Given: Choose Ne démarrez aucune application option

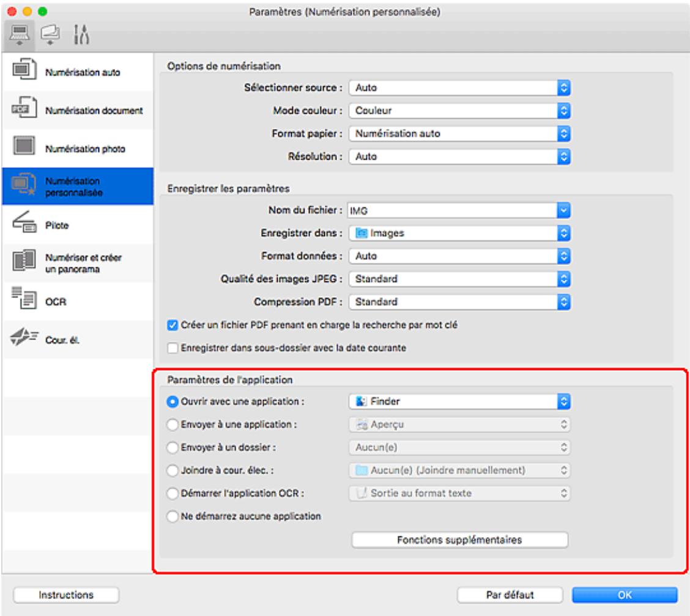Looking at the screenshot, I should [173, 516].
